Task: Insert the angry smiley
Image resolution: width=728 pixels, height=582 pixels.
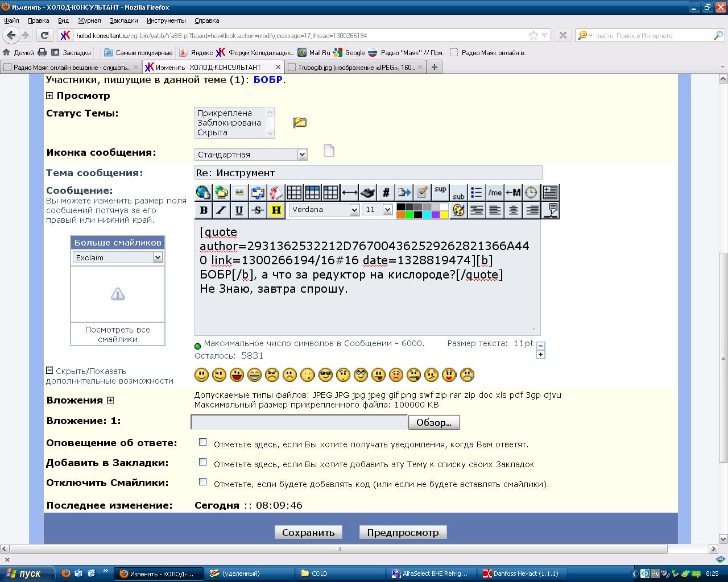Action: (x=272, y=375)
